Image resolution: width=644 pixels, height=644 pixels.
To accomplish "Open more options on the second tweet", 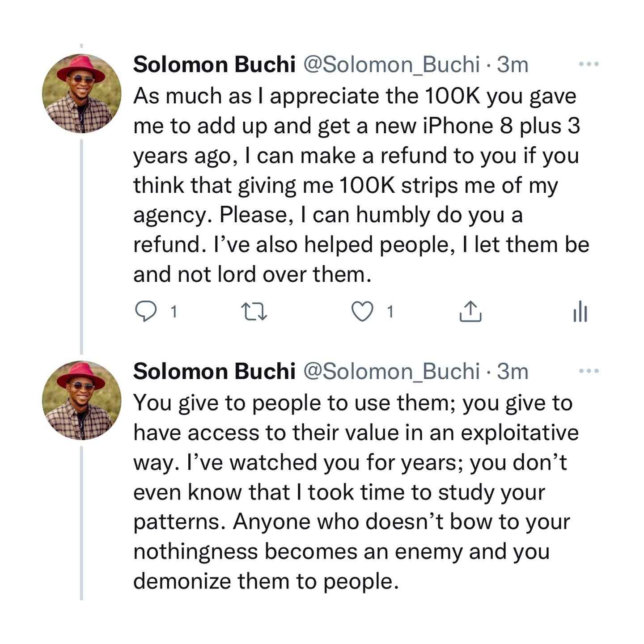I will [x=589, y=371].
